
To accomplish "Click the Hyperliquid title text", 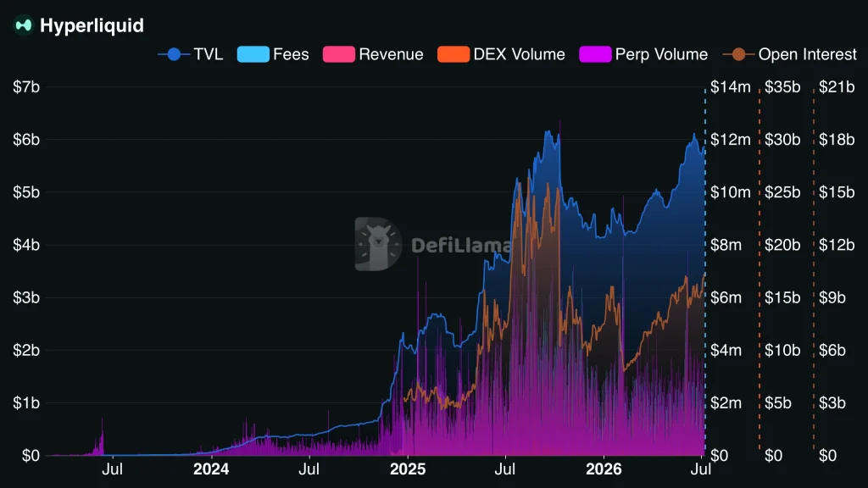I will [x=92, y=26].
